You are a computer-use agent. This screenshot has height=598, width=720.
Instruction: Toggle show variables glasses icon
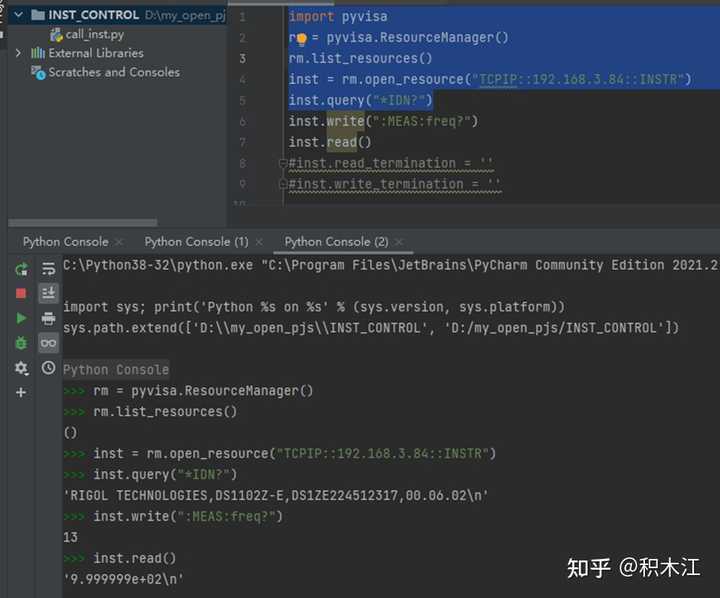coord(48,343)
